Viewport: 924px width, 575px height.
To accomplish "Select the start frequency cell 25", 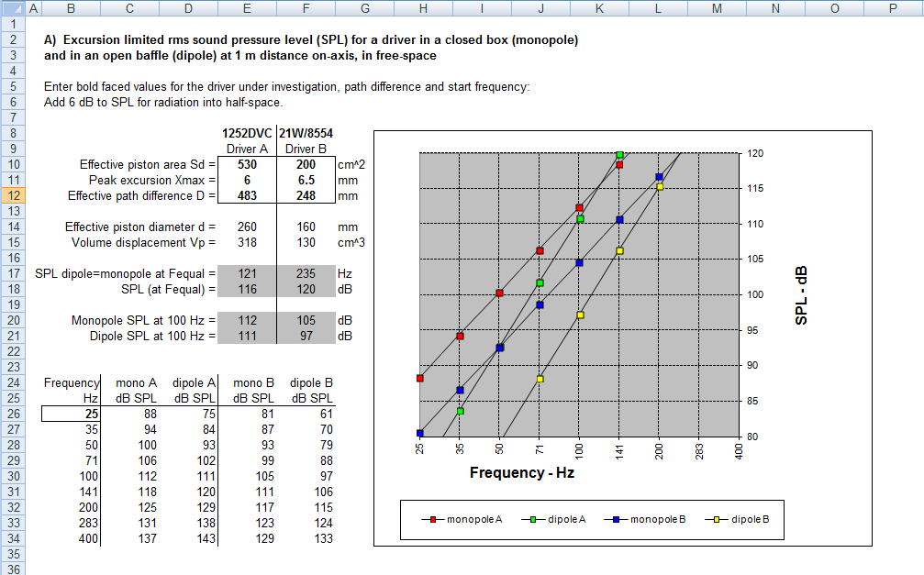I will (71, 415).
